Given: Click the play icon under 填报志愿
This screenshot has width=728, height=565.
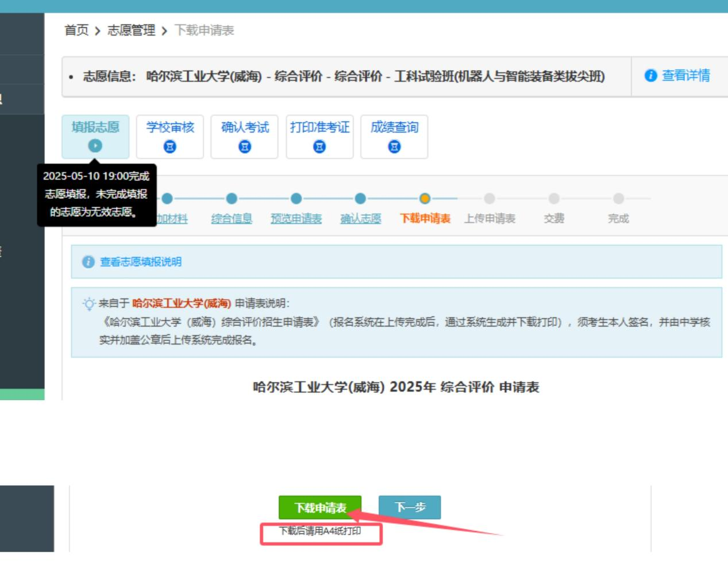Looking at the screenshot, I should [x=95, y=146].
